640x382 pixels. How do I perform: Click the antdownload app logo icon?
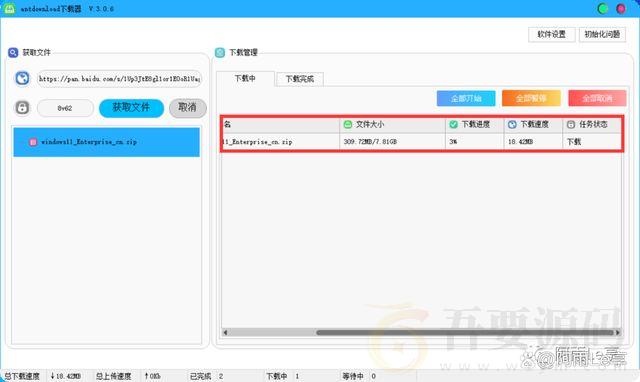pos(9,8)
